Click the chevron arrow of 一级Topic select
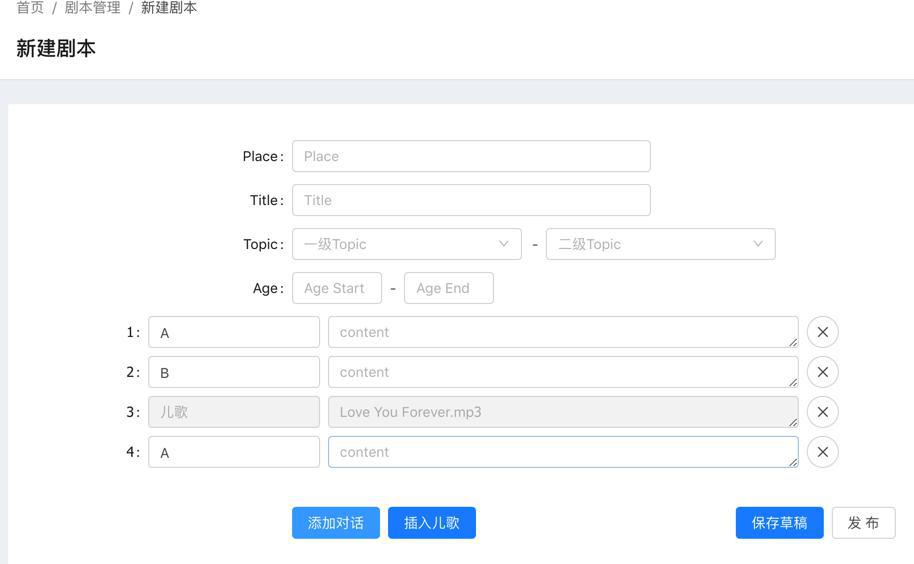Viewport: 914px width, 564px height. point(504,244)
